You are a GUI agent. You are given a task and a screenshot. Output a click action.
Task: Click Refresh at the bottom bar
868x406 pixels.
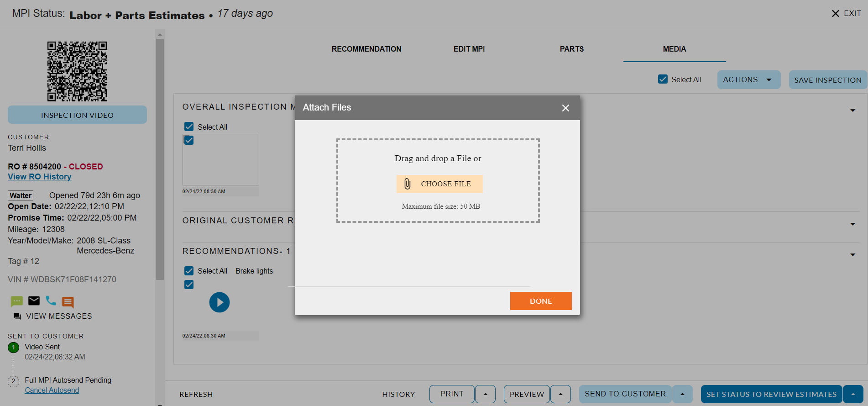click(x=196, y=395)
